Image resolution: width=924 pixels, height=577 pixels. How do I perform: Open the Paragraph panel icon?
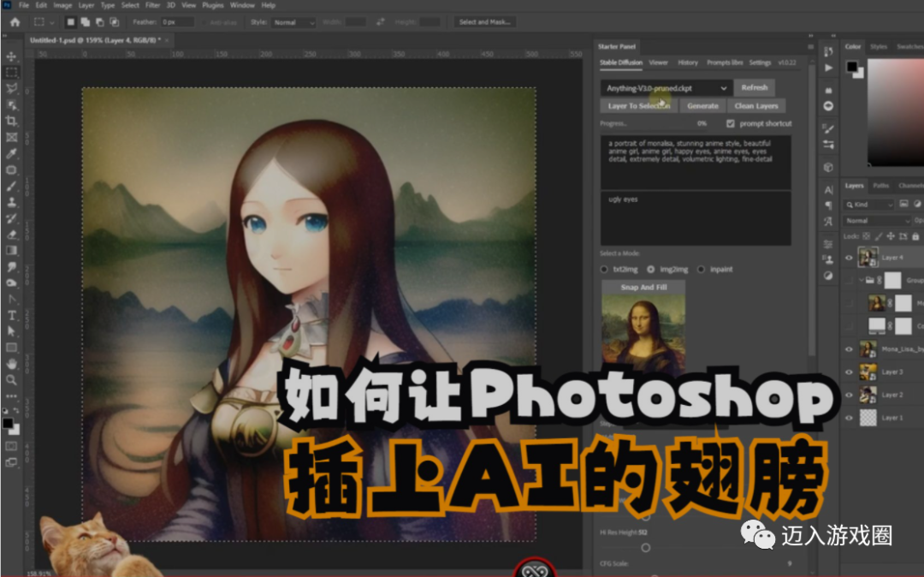[x=828, y=205]
